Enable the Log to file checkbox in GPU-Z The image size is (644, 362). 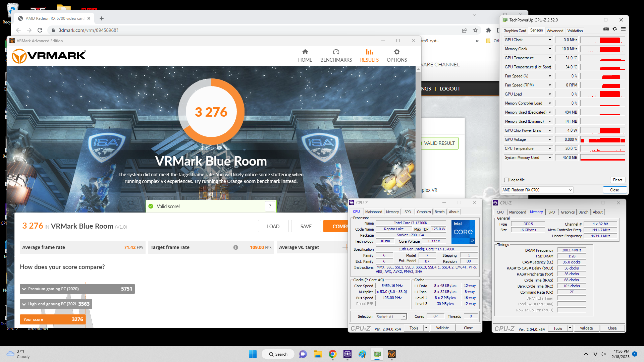[506, 180]
